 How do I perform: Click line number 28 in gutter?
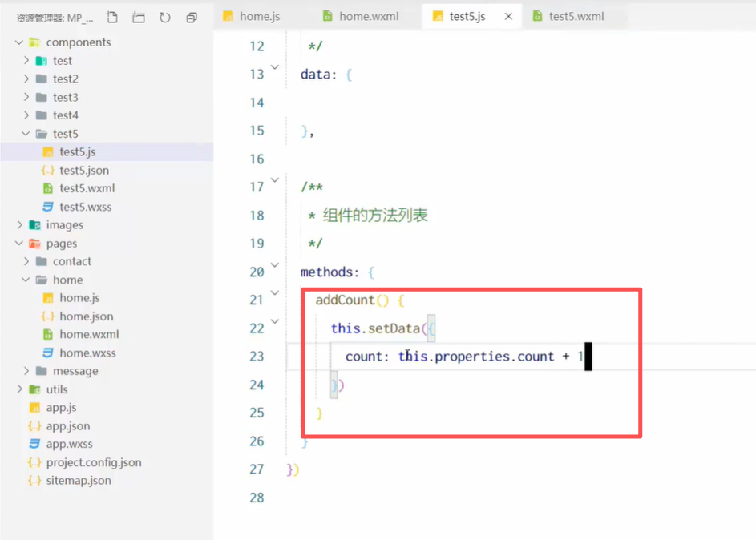click(257, 498)
